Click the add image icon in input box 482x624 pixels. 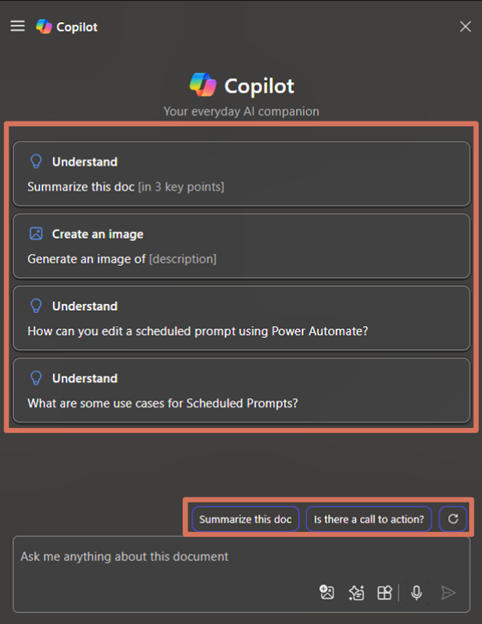(327, 592)
